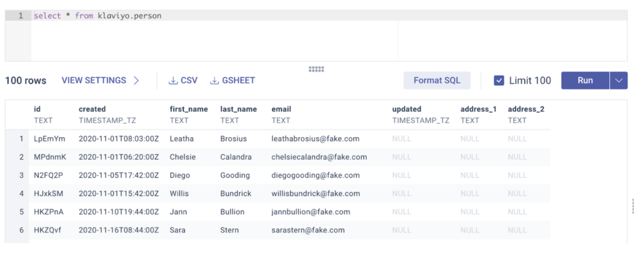Image resolution: width=644 pixels, height=264 pixels.
Task: Click the right-edge vertical drag handle
Action: click(633, 206)
